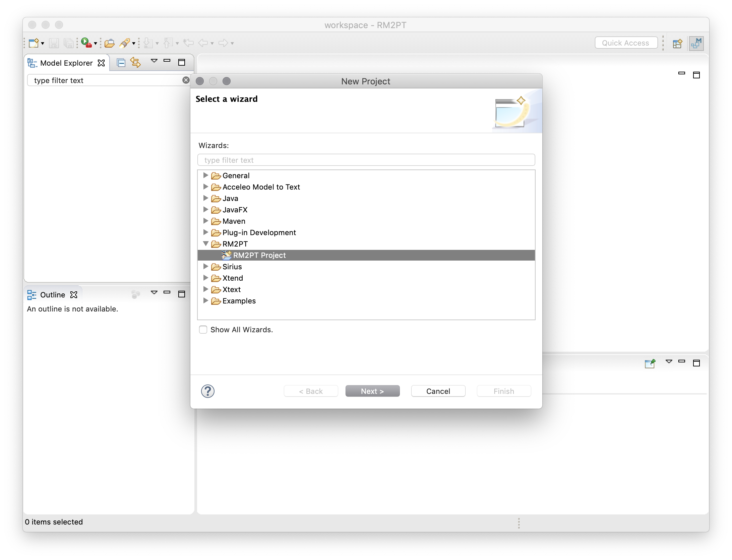Click the Cancel button
Screen dimensions: 732x560
[x=438, y=391]
